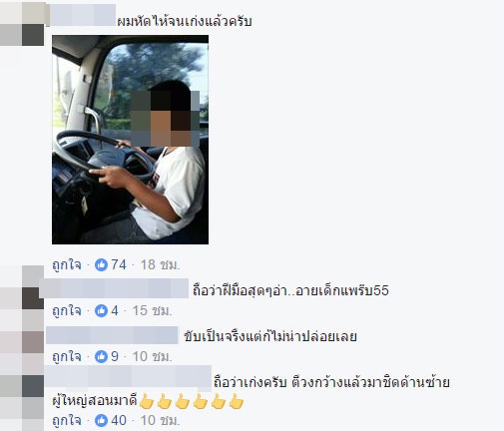Open the truck driving photo attachment
The height and width of the screenshot is (431, 504).
pyautogui.click(x=130, y=140)
